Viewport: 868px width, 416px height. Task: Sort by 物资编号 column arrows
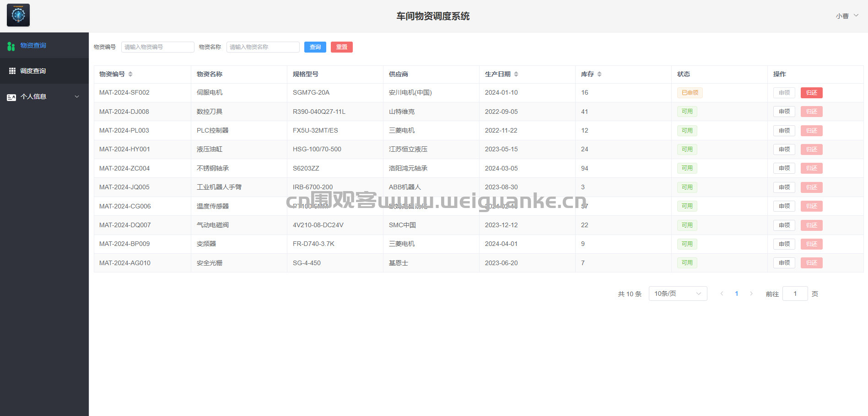point(130,74)
